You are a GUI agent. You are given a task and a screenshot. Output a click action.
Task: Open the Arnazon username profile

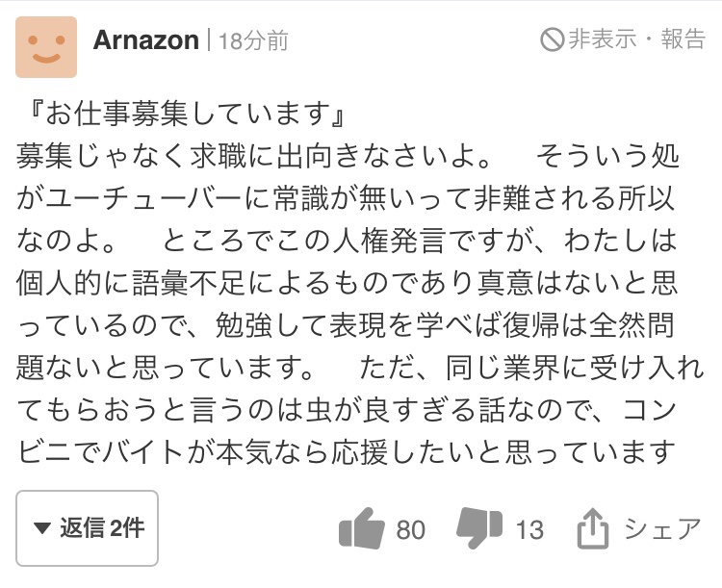coord(146,40)
